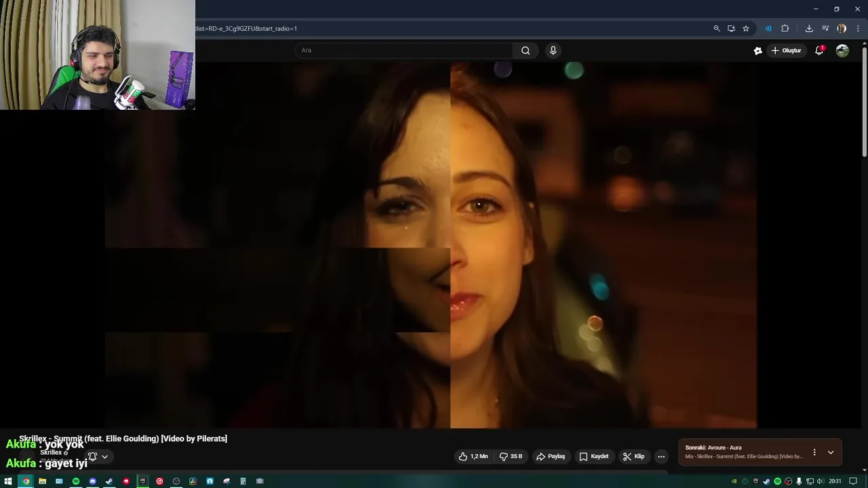Open Chrome three-dot menu
Image resolution: width=868 pixels, height=488 pixels.
coord(858,28)
